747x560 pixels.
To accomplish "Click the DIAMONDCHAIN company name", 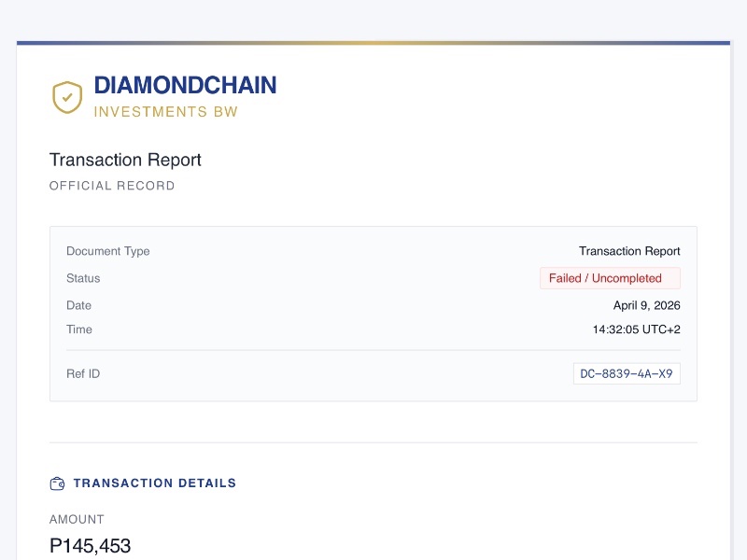I will (x=185, y=86).
